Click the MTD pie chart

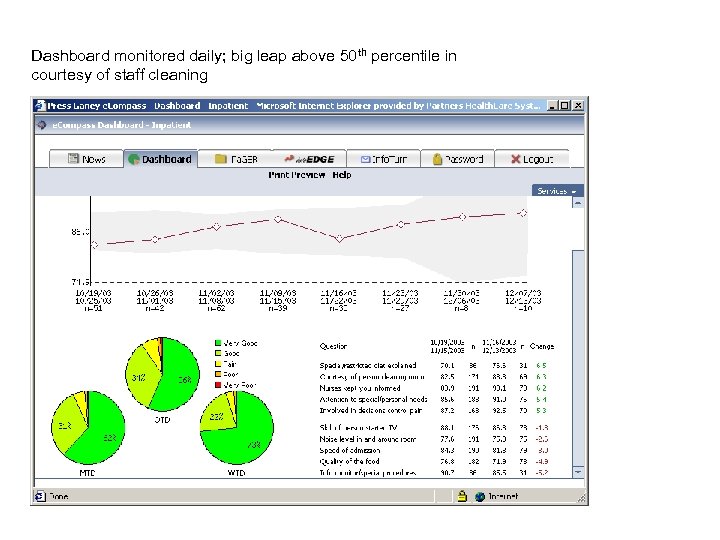tap(88, 428)
